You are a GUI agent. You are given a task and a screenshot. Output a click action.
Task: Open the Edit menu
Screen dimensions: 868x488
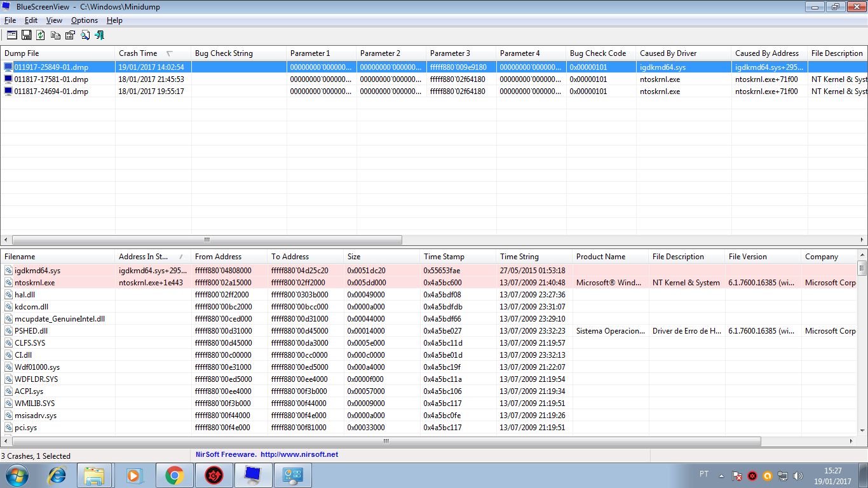click(x=31, y=20)
